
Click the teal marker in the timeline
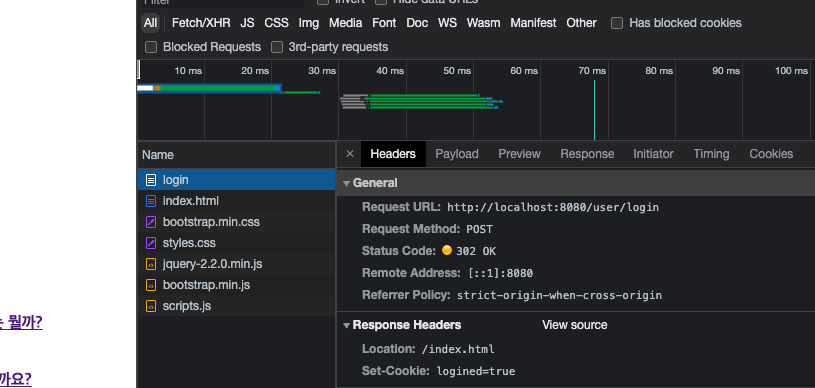pyautogui.click(x=594, y=109)
